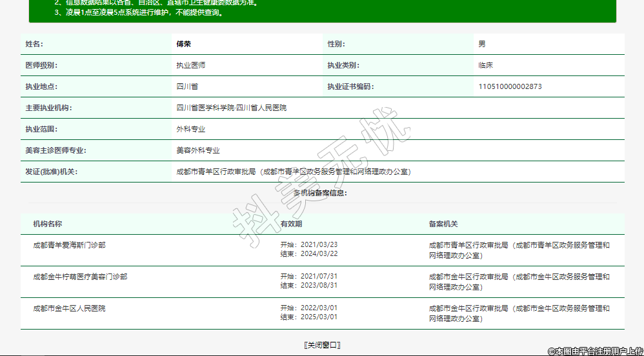
Task: Click the 有效期 column header
Action: [x=291, y=224]
